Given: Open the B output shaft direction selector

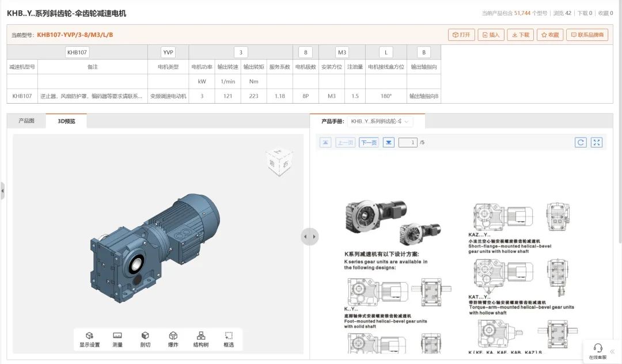Looking at the screenshot, I should click(424, 52).
